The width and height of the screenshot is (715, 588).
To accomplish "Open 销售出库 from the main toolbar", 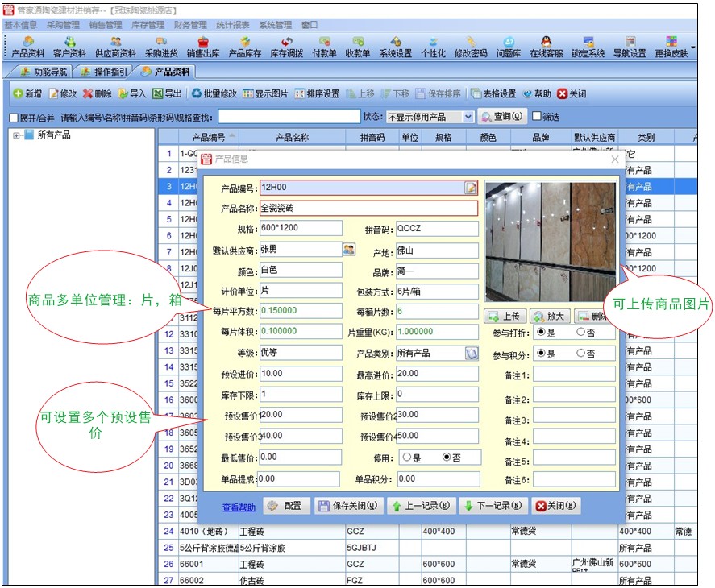I will click(202, 47).
